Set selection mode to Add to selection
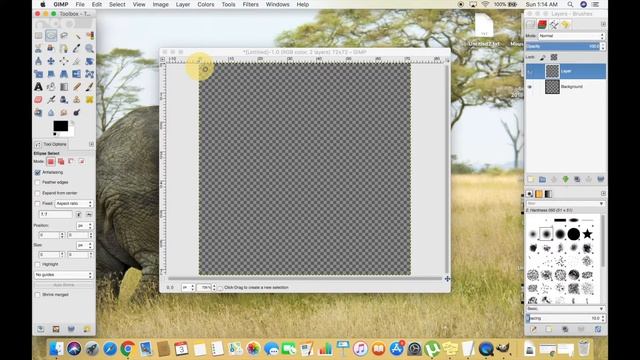The width and height of the screenshot is (640, 360). point(61,162)
